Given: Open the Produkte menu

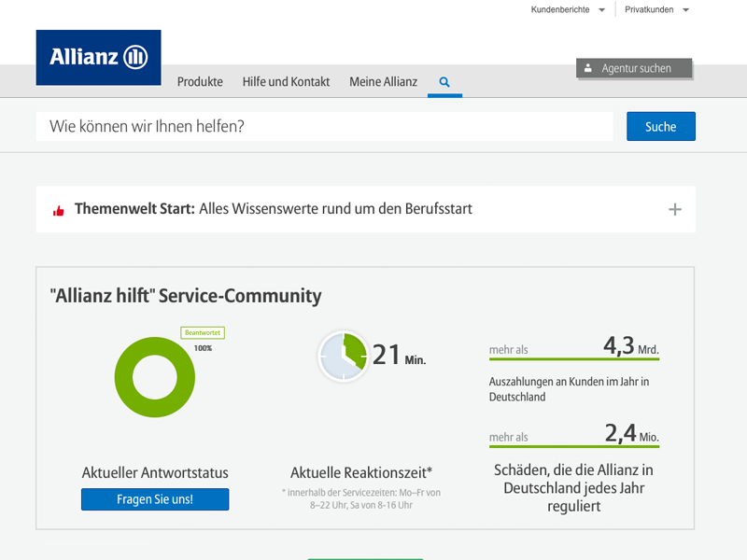Looking at the screenshot, I should click(x=200, y=82).
